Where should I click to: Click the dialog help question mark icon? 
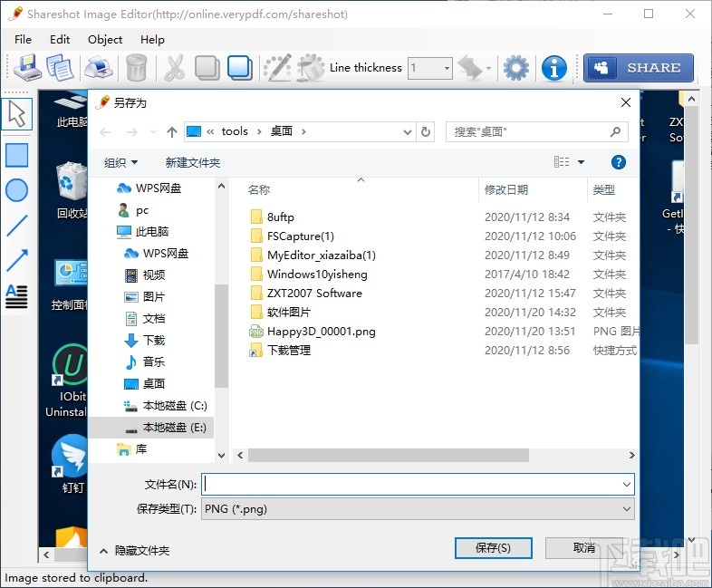(618, 162)
